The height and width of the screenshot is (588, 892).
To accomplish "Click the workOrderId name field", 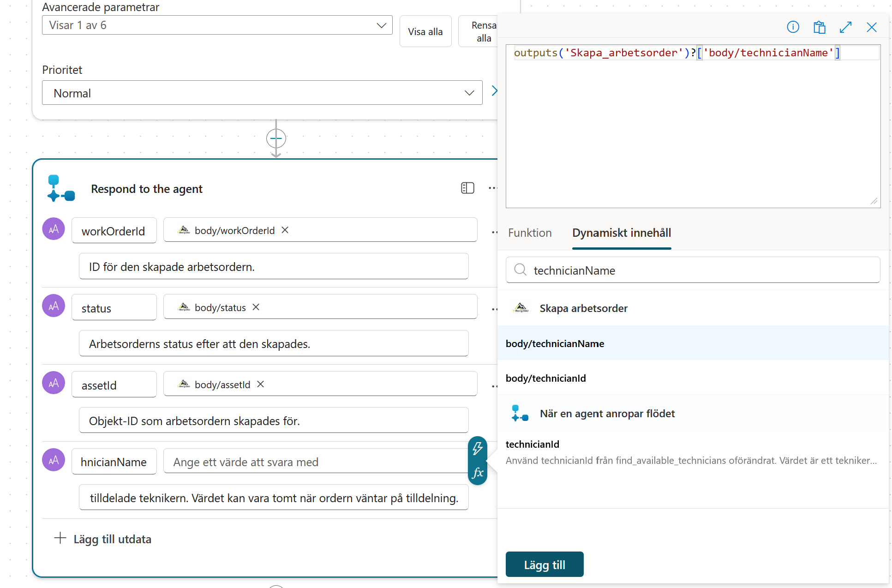I will [114, 231].
